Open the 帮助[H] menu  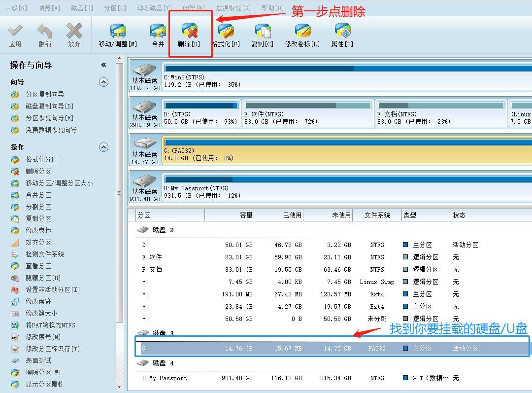[272, 8]
